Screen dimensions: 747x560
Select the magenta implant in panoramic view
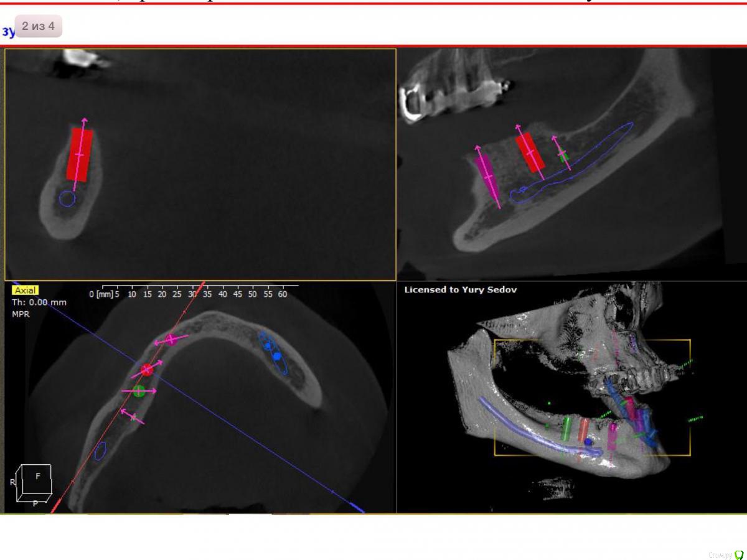coord(487,176)
